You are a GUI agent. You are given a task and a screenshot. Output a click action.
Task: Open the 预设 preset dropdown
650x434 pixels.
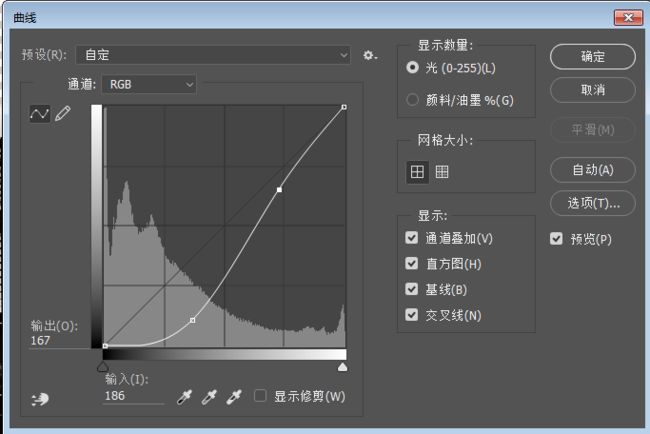click(x=213, y=55)
